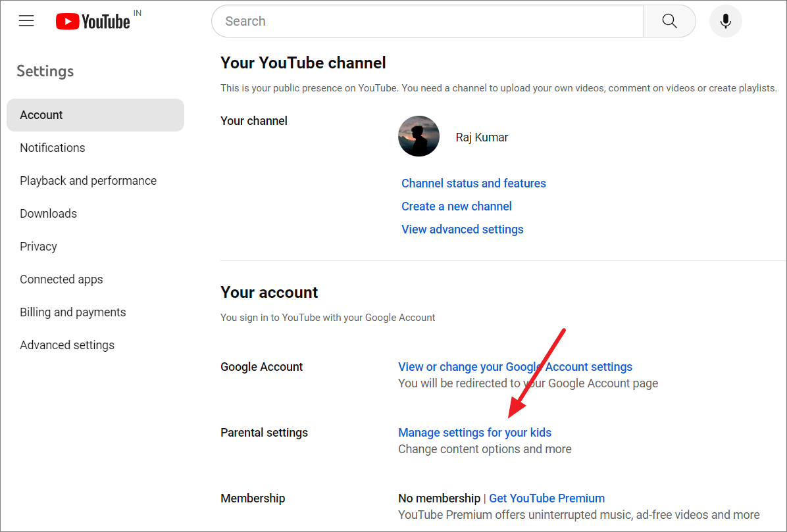Viewport: 787px width, 532px height.
Task: Click Create a new channel
Action: [456, 206]
